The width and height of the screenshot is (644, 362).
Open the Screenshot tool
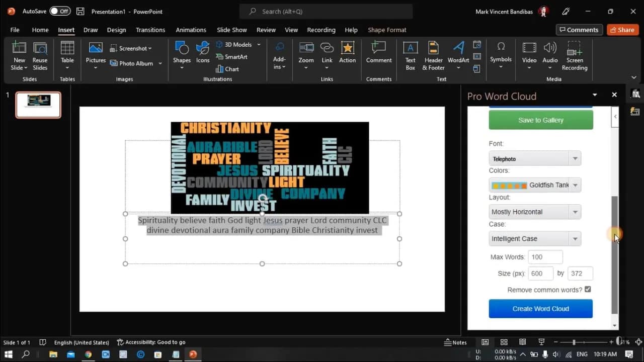click(x=131, y=48)
